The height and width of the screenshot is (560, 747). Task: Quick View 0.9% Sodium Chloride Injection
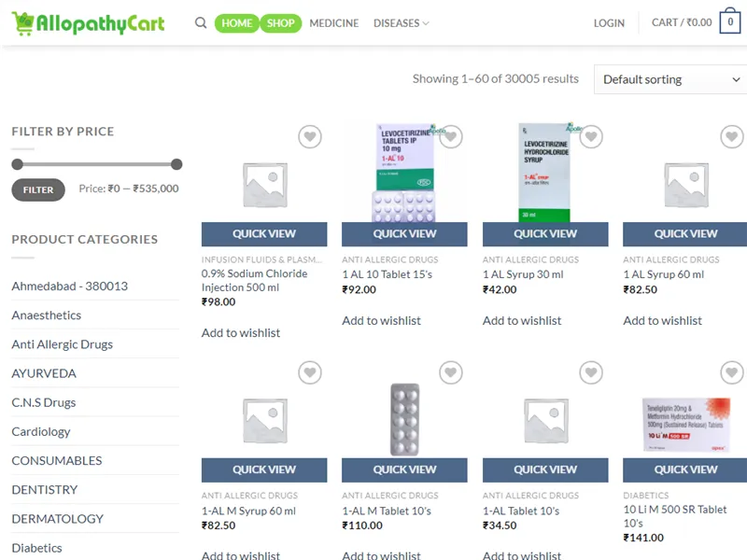tap(264, 234)
